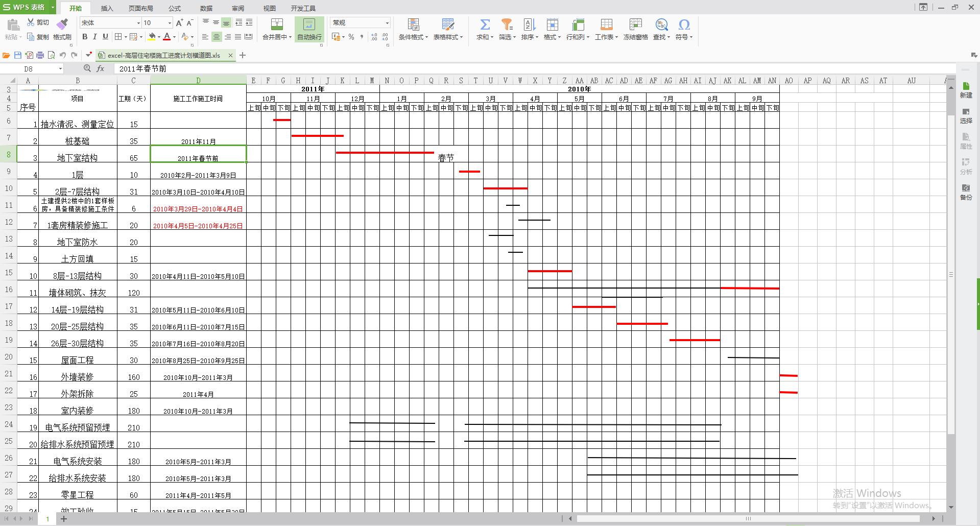Click the Undo arrow icon
The width and height of the screenshot is (980, 526).
pos(63,55)
